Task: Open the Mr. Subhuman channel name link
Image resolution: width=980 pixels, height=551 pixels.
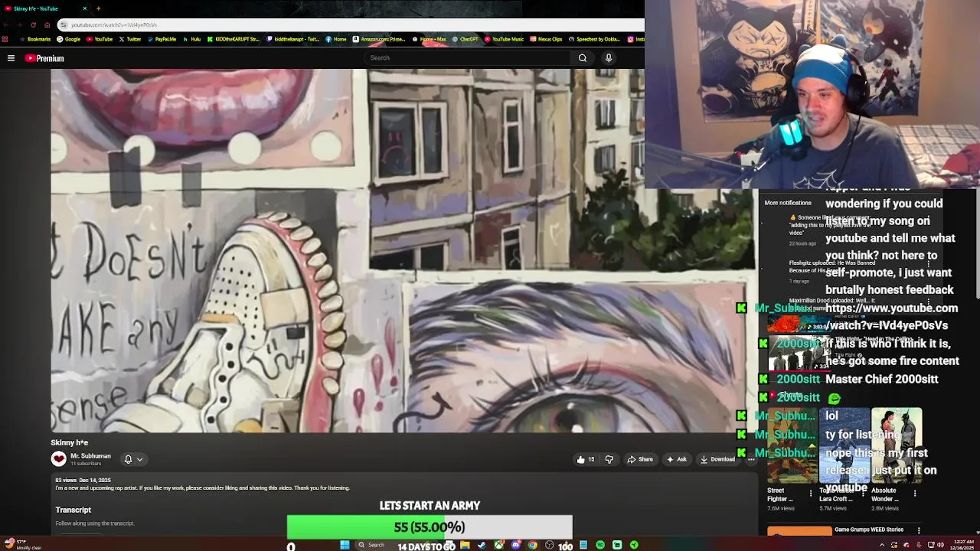Action: coord(90,456)
